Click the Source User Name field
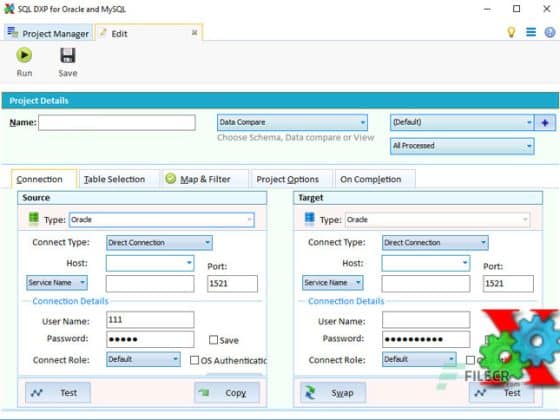The width and height of the screenshot is (560, 420). pos(150,320)
